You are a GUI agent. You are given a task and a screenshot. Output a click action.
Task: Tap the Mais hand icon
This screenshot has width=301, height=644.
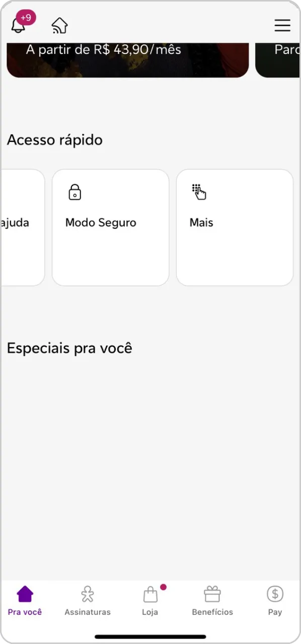199,192
